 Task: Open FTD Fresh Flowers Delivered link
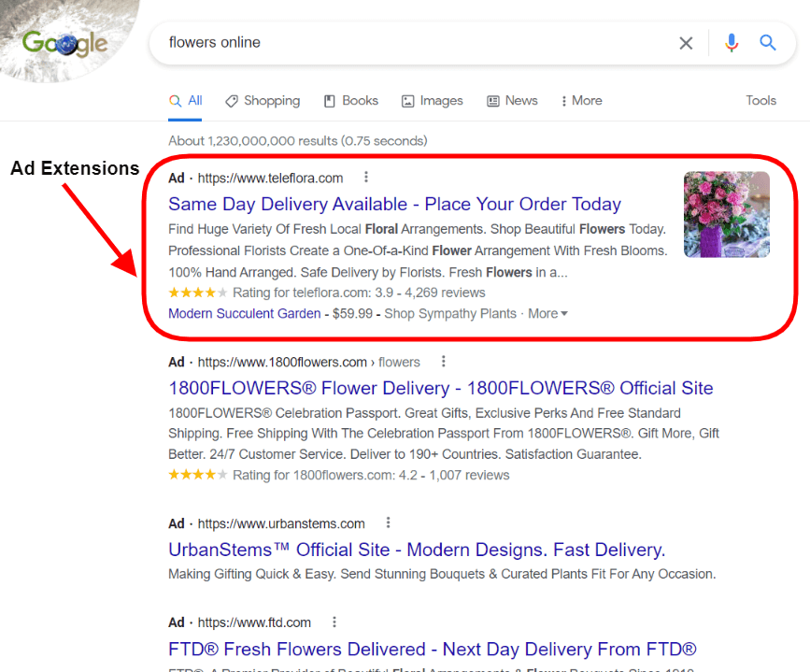(x=433, y=650)
